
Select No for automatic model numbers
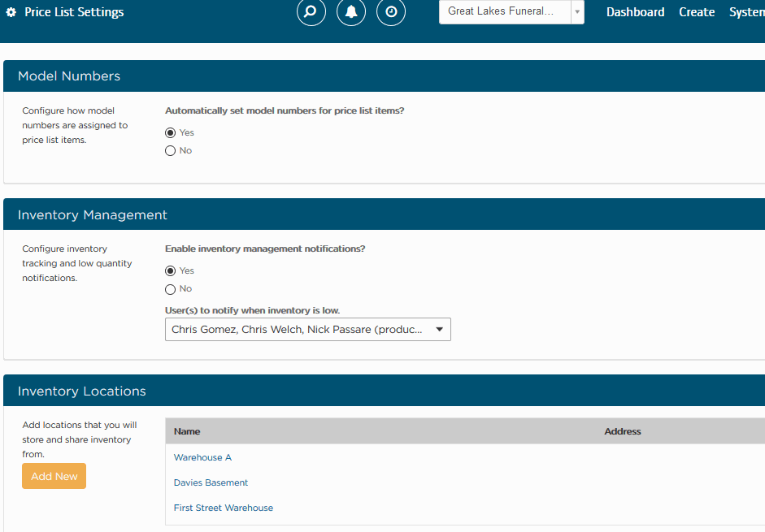point(170,151)
